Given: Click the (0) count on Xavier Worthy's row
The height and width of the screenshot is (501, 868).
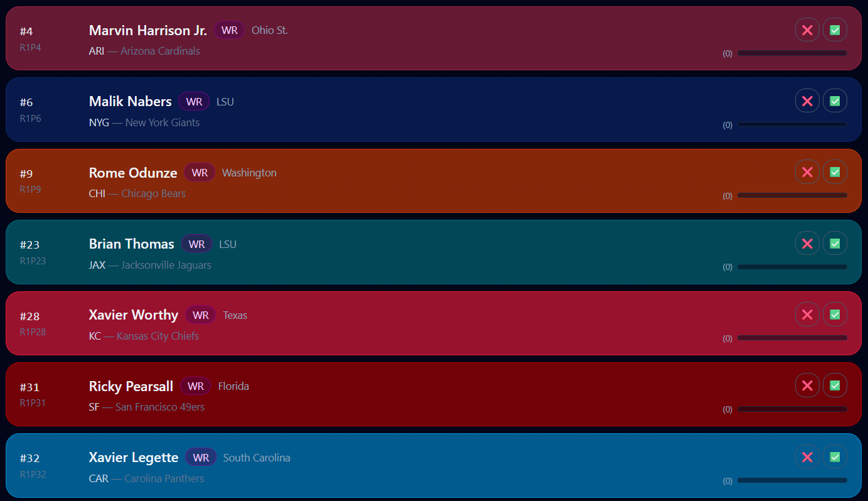Looking at the screenshot, I should (x=727, y=338).
